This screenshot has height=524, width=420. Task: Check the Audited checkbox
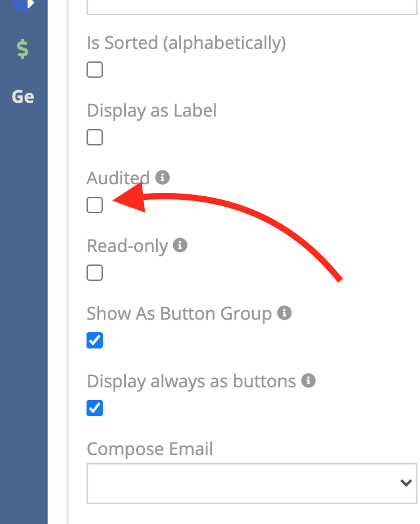coord(95,205)
